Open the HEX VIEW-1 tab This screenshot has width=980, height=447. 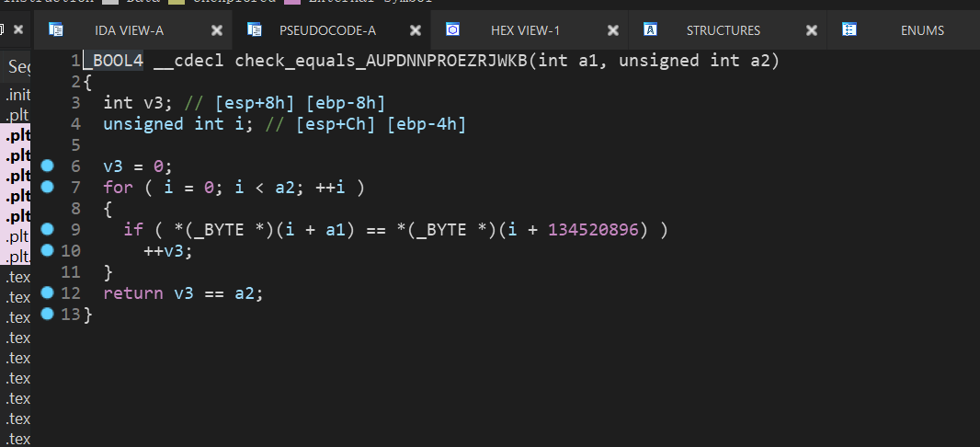tap(525, 30)
